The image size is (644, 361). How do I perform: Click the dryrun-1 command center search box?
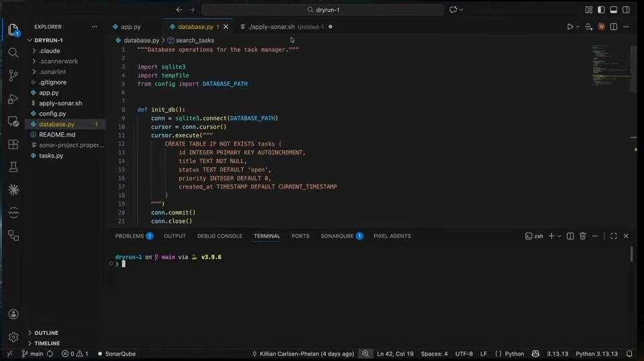(323, 9)
